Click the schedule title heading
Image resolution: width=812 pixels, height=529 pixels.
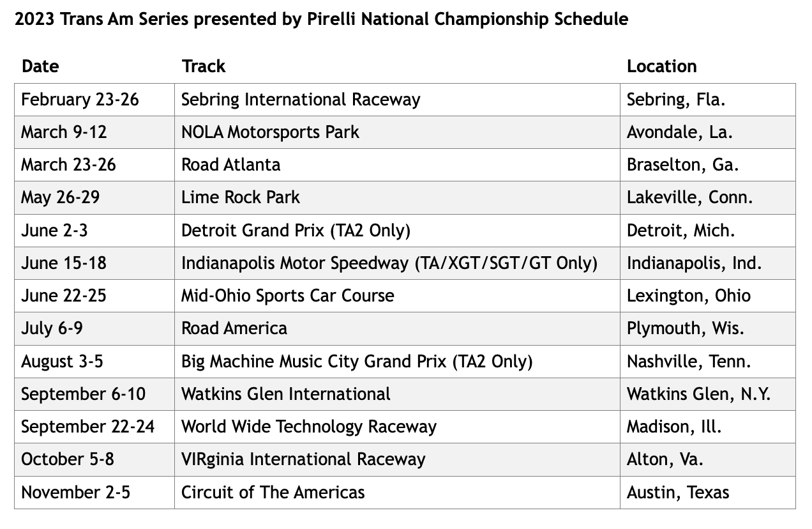321,19
